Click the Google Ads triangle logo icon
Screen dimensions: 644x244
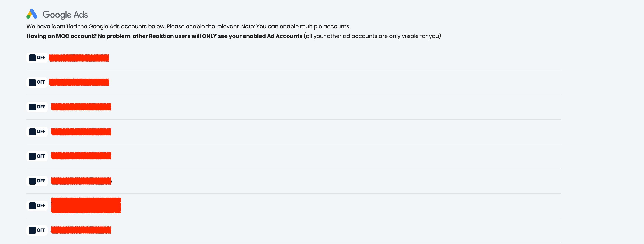32,14
